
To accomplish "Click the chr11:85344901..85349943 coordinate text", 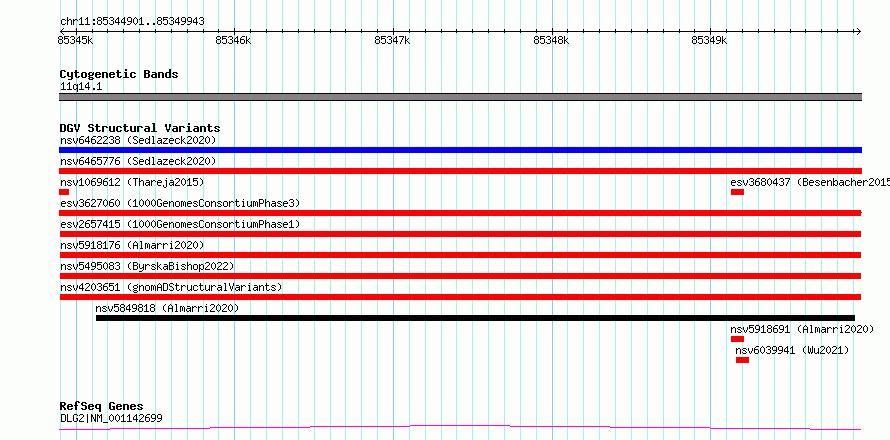I will 132,22.
